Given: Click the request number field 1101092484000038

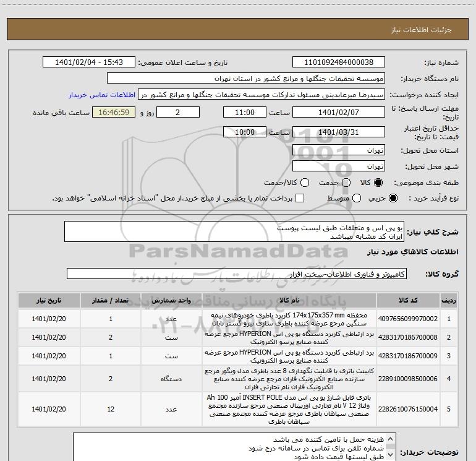Looking at the screenshot, I should point(339,62).
